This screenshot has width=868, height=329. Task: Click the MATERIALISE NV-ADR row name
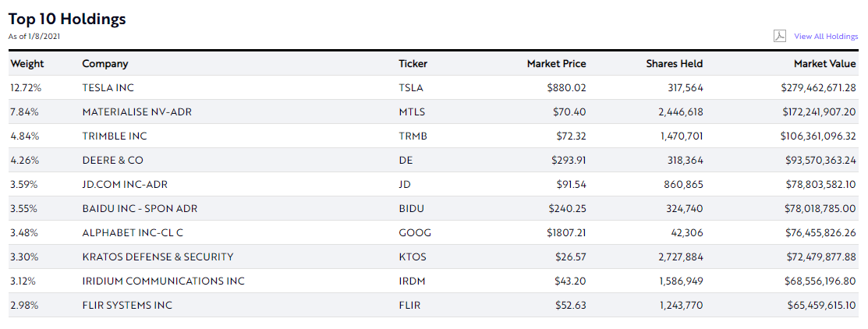[x=136, y=112]
